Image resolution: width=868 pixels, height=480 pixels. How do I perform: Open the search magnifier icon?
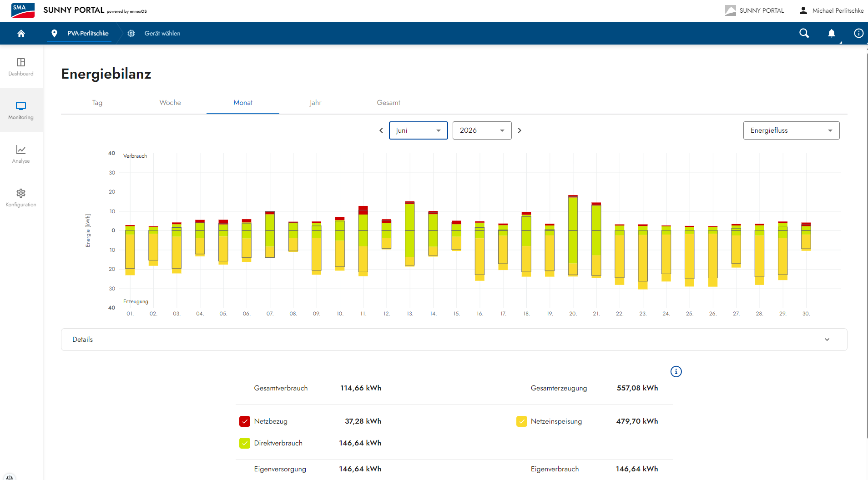coord(804,33)
